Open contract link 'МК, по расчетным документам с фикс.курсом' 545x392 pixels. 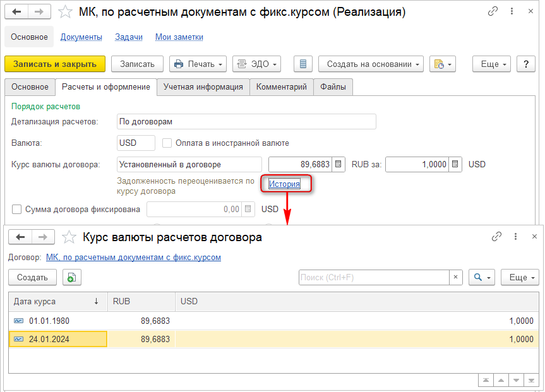click(133, 257)
